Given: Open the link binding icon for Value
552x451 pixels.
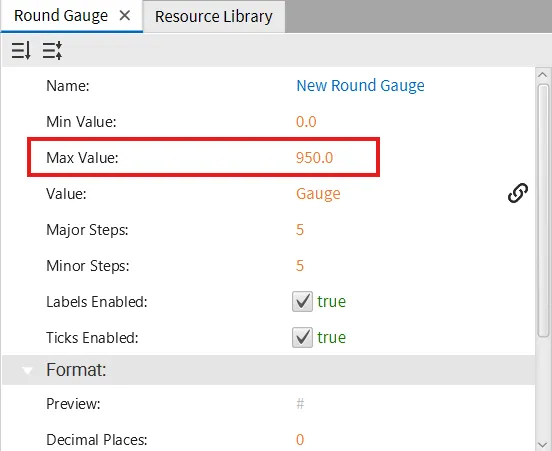Looking at the screenshot, I should [x=518, y=193].
